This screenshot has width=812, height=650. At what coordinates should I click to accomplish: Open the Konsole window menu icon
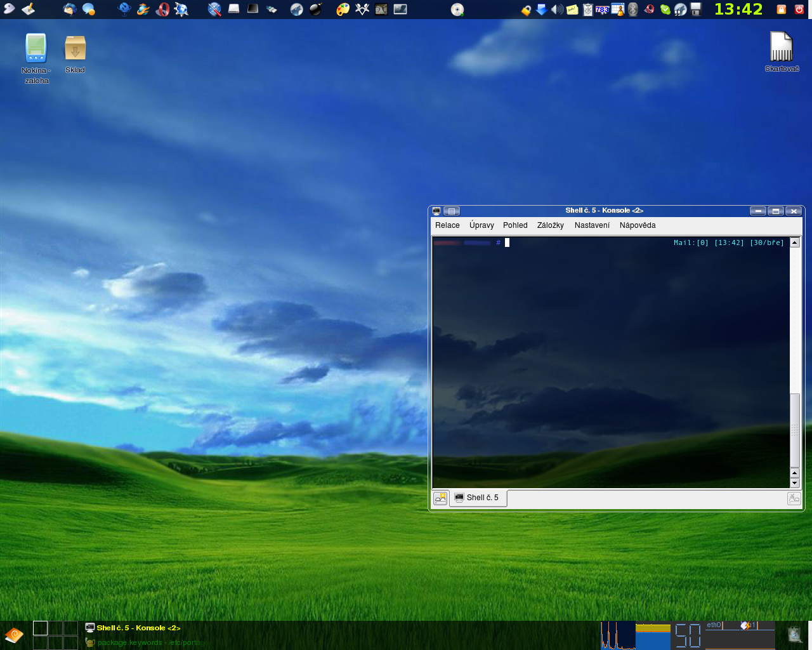[436, 211]
